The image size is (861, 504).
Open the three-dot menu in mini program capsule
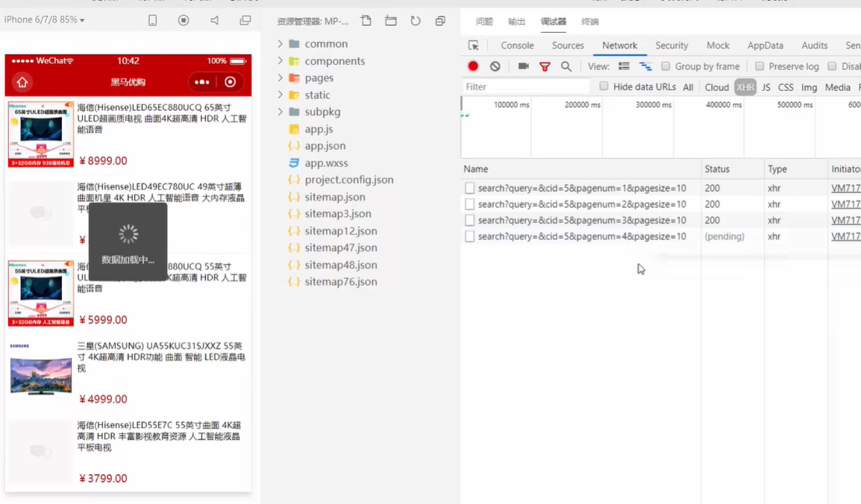[202, 82]
